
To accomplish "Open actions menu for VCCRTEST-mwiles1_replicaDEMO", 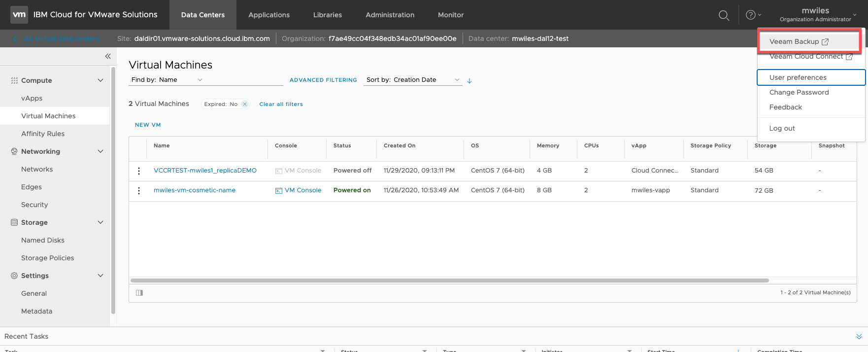I will click(x=139, y=171).
